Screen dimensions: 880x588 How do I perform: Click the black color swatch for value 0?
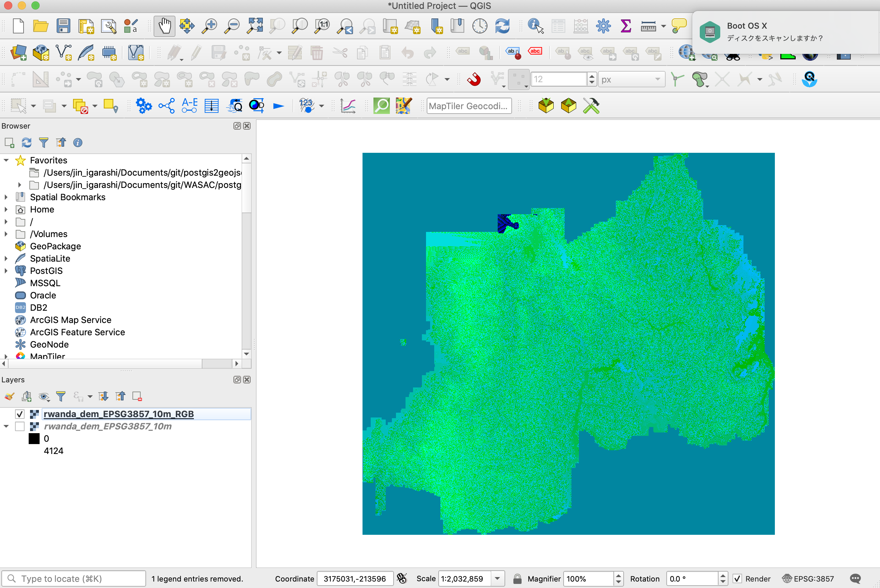pos(34,439)
